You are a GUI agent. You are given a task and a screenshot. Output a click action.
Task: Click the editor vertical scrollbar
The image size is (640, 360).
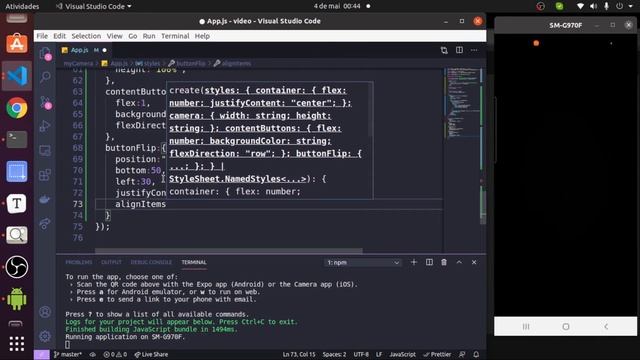tap(483, 205)
